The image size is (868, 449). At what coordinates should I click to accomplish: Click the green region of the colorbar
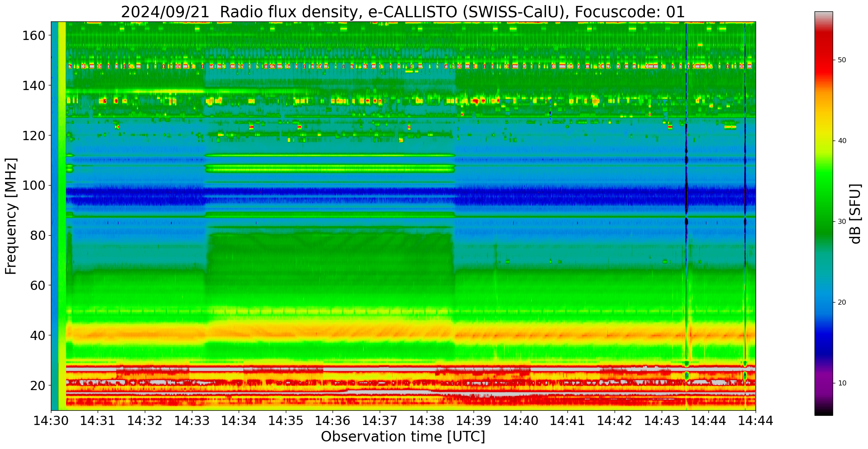pyautogui.click(x=823, y=202)
